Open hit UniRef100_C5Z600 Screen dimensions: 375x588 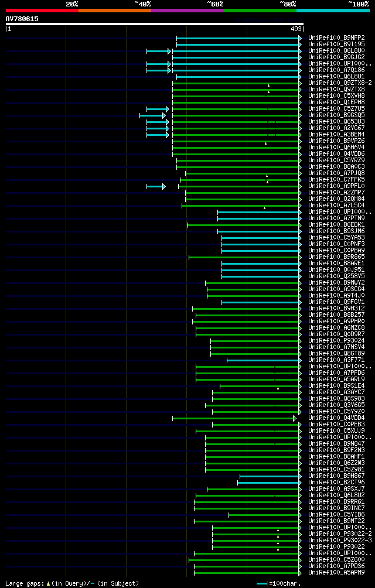[x=336, y=559]
